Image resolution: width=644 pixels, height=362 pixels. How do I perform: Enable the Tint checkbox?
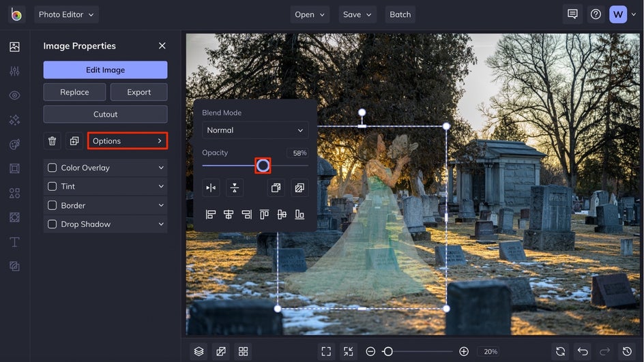point(53,186)
